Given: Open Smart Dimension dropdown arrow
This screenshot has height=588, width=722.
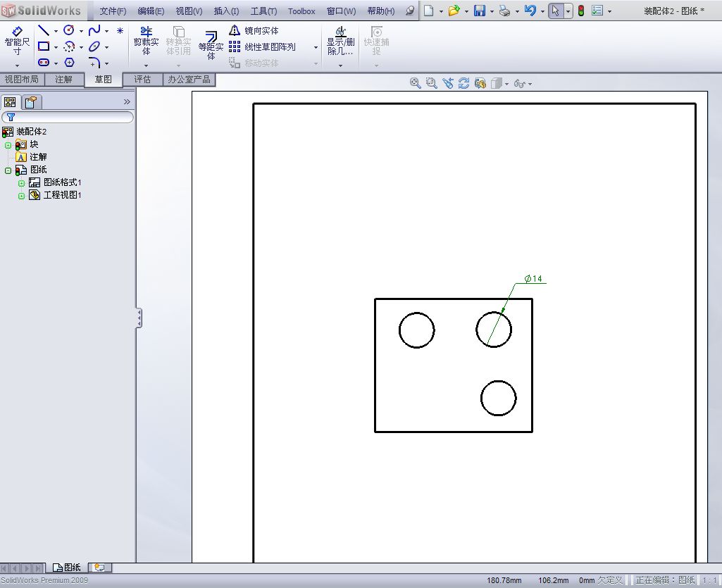Looking at the screenshot, I should (x=17, y=65).
